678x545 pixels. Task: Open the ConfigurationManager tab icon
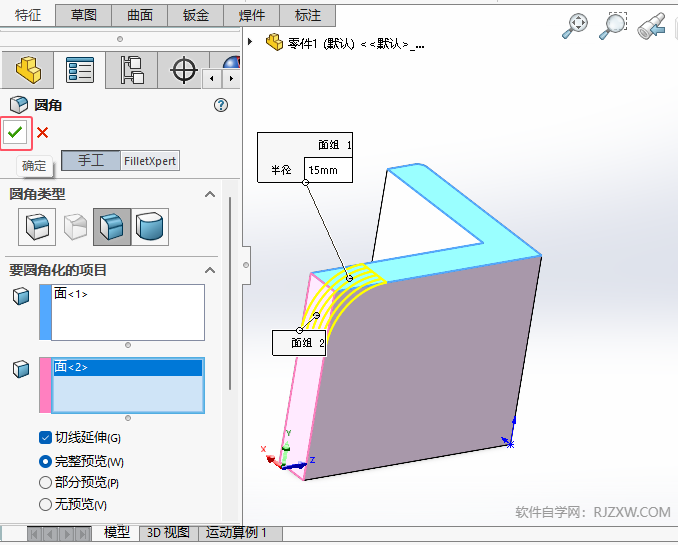[x=132, y=70]
